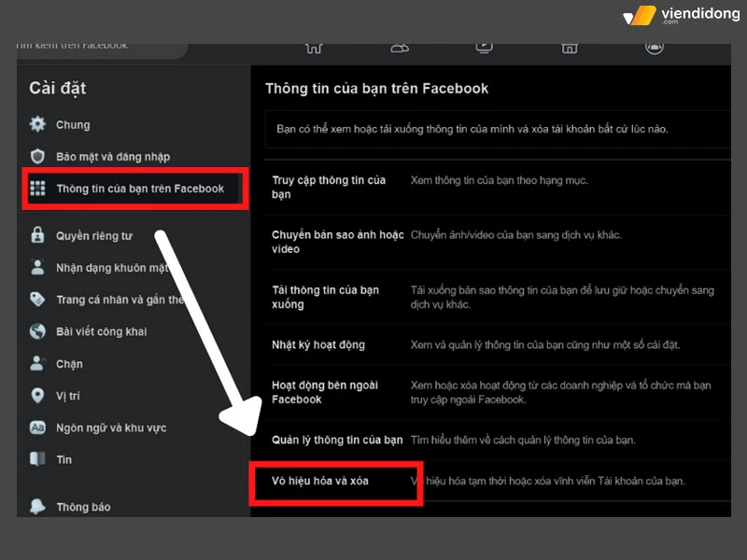Click the blocked-user icon beside Chặn
The width and height of the screenshot is (747, 560).
coord(37,363)
